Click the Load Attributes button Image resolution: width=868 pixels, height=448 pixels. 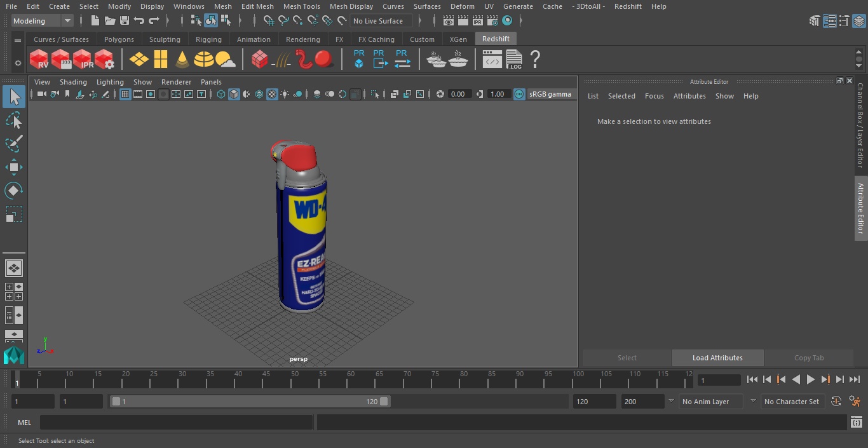[x=717, y=358]
